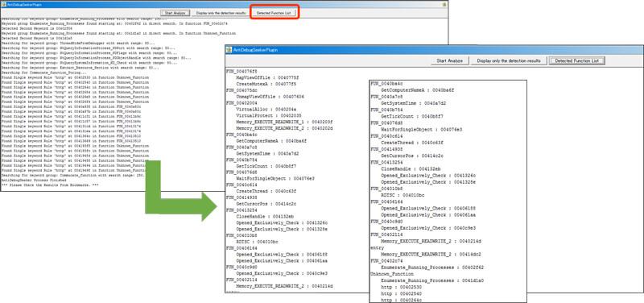Viewport: 644px width, 303px height.
Task: Open Detected Function List in the back window
Action: [x=274, y=13]
